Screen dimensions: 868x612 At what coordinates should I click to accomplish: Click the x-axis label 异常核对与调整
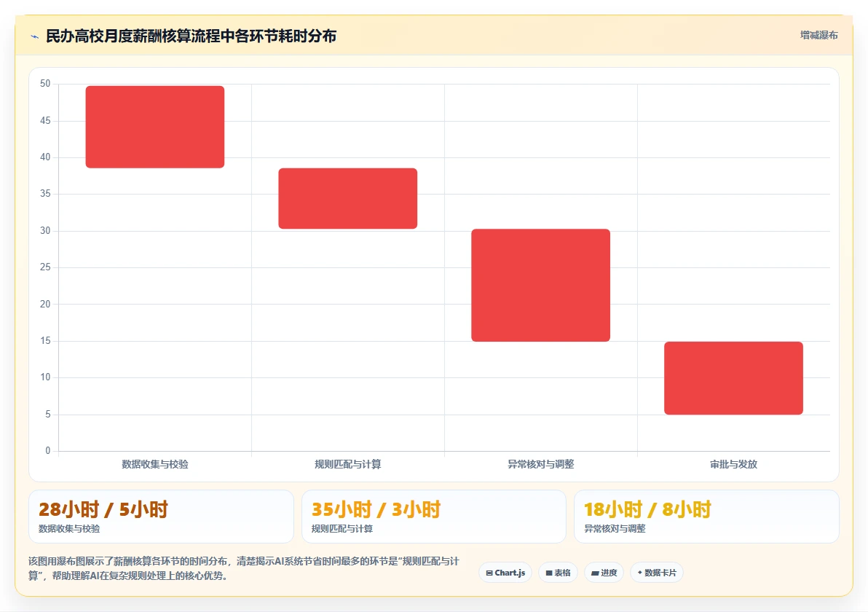pyautogui.click(x=541, y=464)
